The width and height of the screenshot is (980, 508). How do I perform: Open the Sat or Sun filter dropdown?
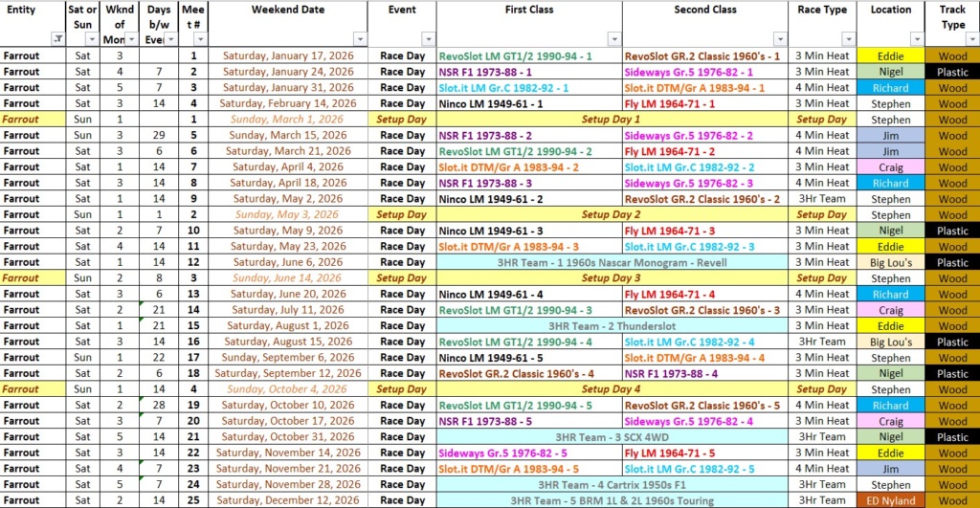[x=92, y=39]
